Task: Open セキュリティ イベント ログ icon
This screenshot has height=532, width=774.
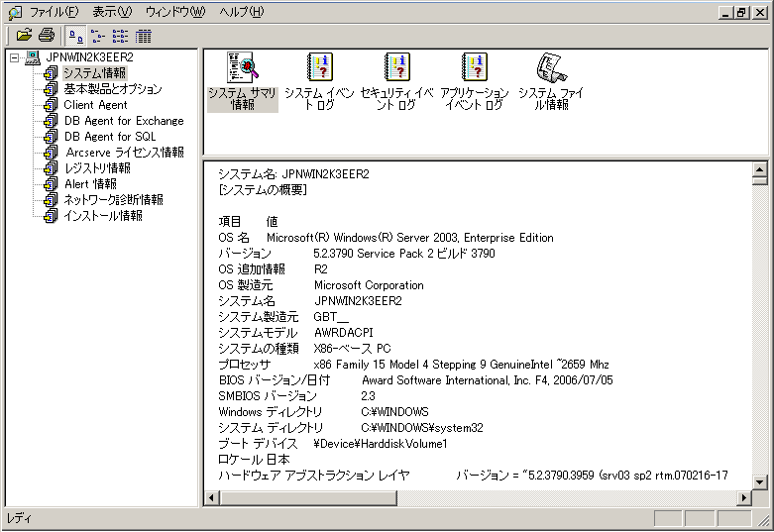Action: (396, 81)
